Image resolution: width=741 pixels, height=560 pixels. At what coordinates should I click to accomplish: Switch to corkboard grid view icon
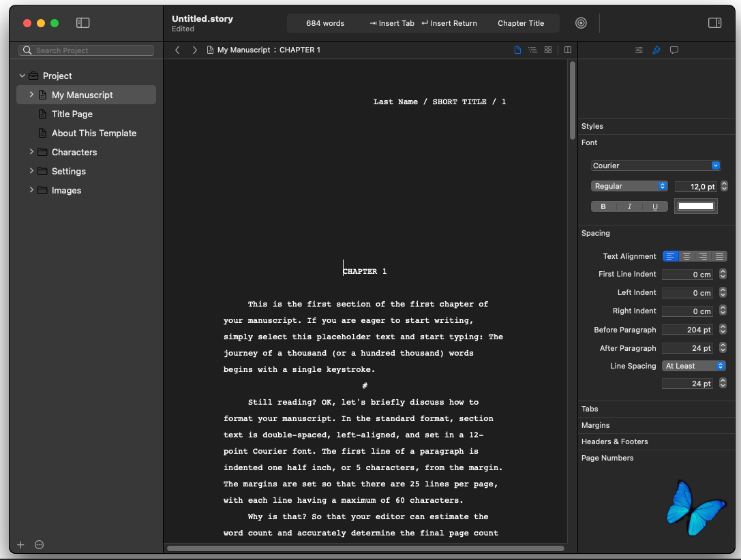tap(547, 50)
